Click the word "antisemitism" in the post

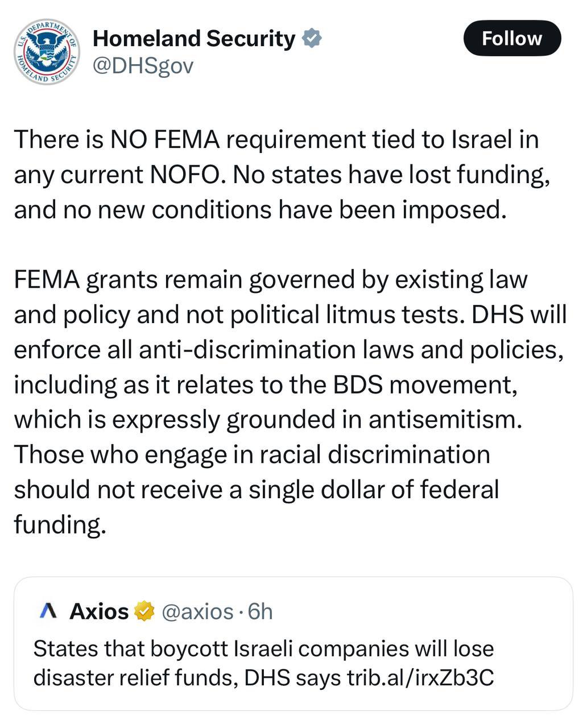point(445,420)
